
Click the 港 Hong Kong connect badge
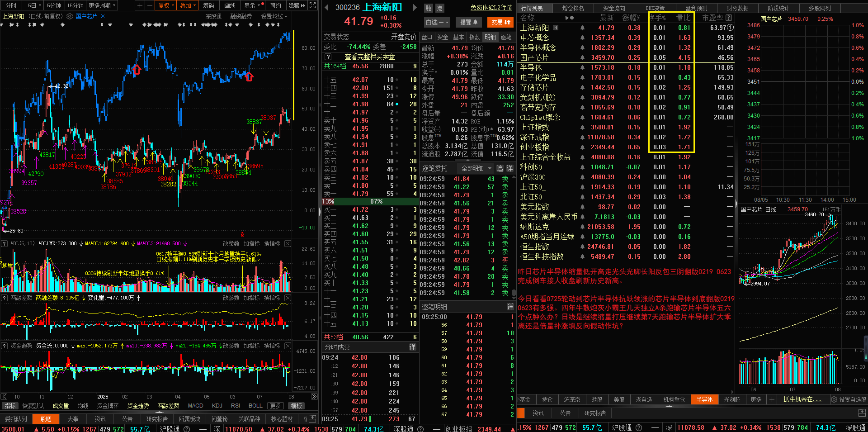pyautogui.click(x=439, y=8)
